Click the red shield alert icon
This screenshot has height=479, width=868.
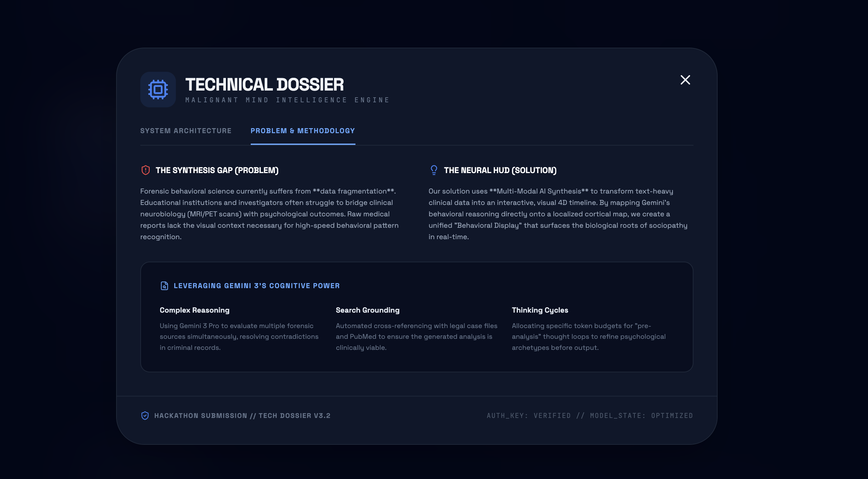pos(146,170)
